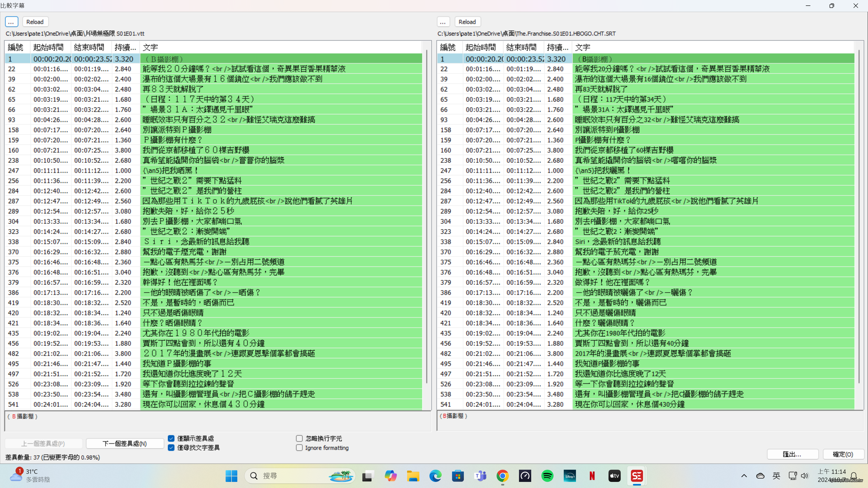Uncheck 僅顯示差異處

click(172, 438)
